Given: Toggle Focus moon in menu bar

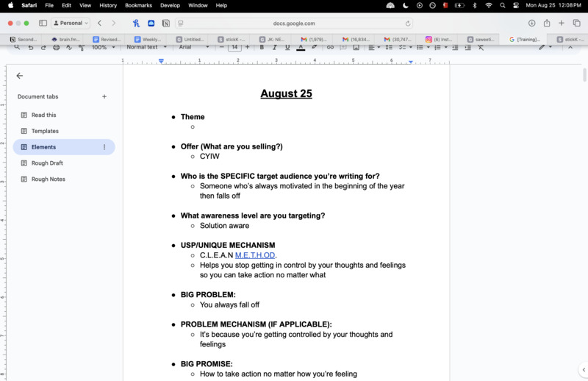Looking at the screenshot, I should coord(406,5).
